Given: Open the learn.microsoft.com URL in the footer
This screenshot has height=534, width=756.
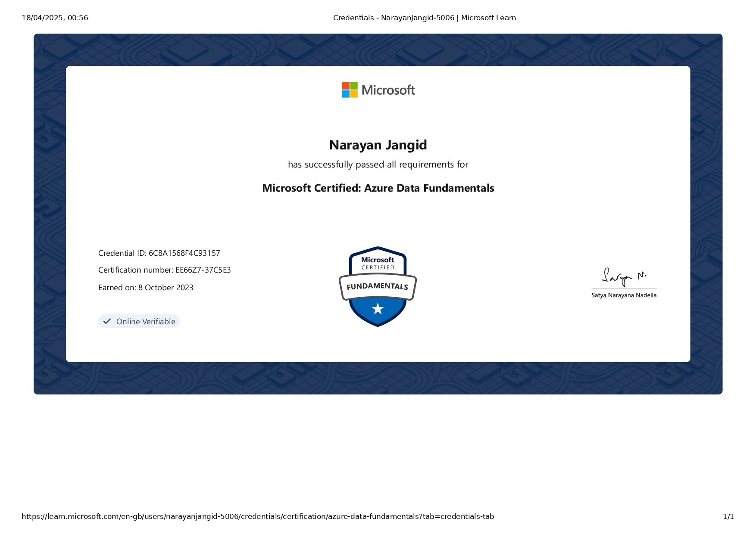Looking at the screenshot, I should coord(258,516).
